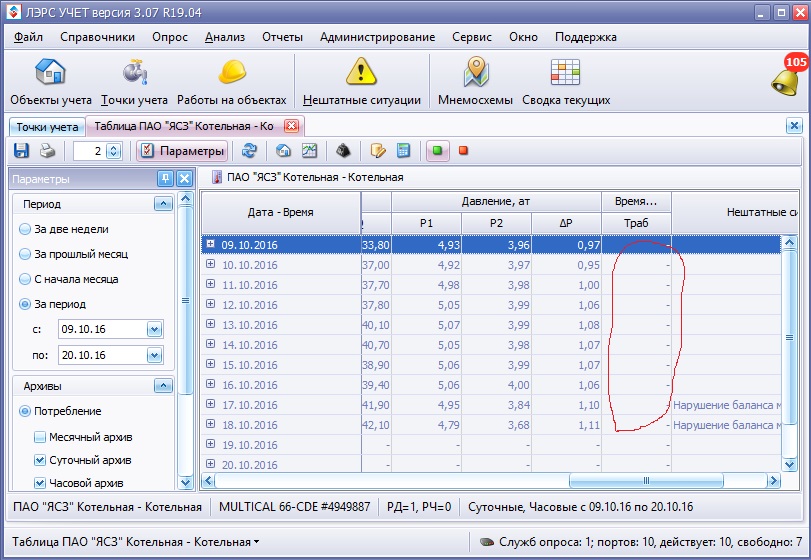The height and width of the screenshot is (560, 811).
Task: Enable the Месячный архив checkbox
Action: [x=40, y=437]
